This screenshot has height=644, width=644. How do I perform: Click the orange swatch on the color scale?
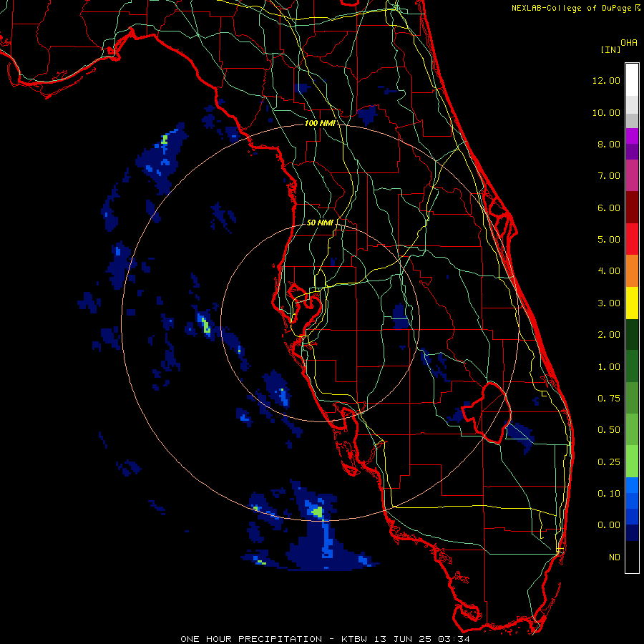pyautogui.click(x=632, y=271)
